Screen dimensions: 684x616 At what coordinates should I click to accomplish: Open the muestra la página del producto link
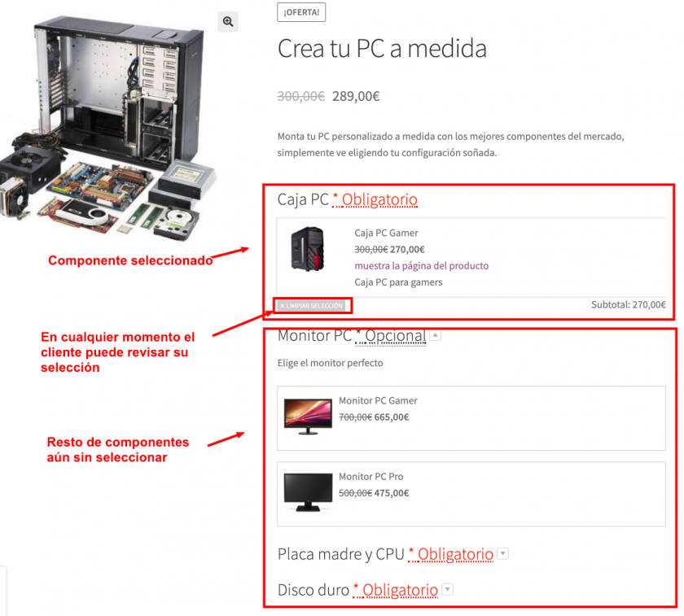click(x=421, y=265)
